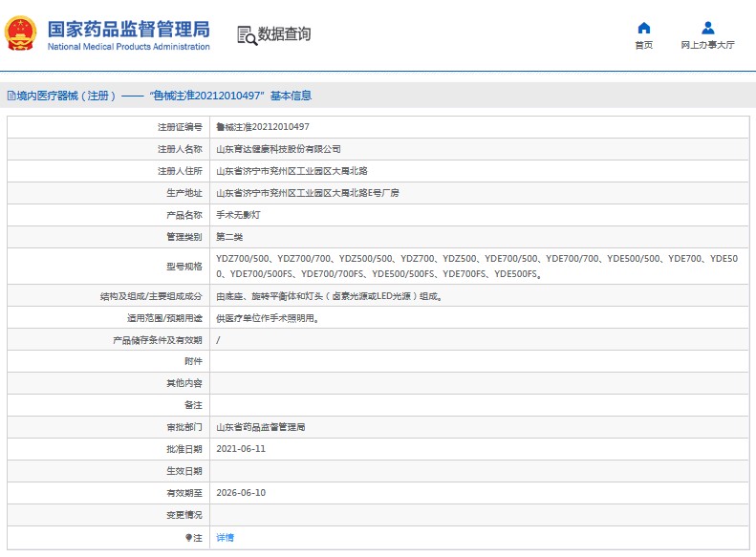Open 网上办事大厅 via the person icon

pos(707,28)
